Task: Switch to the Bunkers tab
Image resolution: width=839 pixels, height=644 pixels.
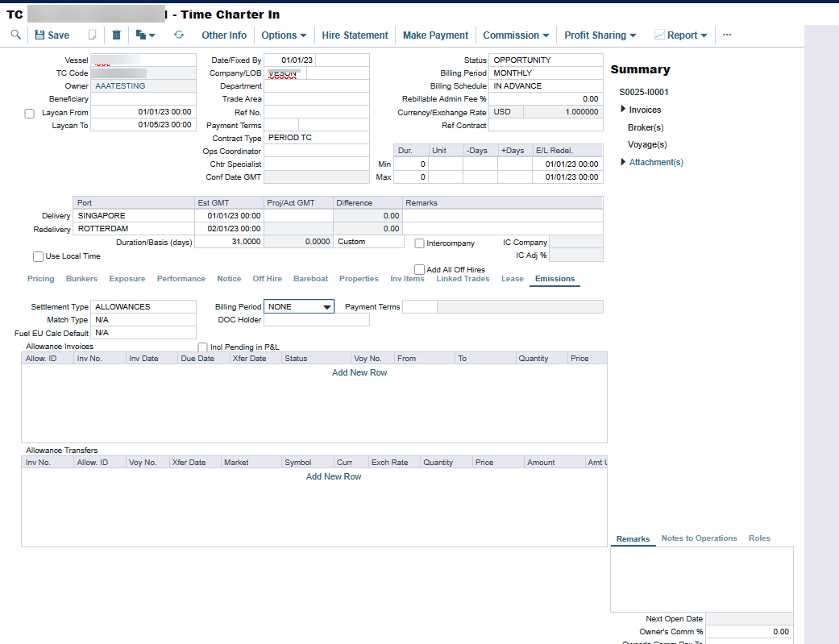Action: coord(81,279)
